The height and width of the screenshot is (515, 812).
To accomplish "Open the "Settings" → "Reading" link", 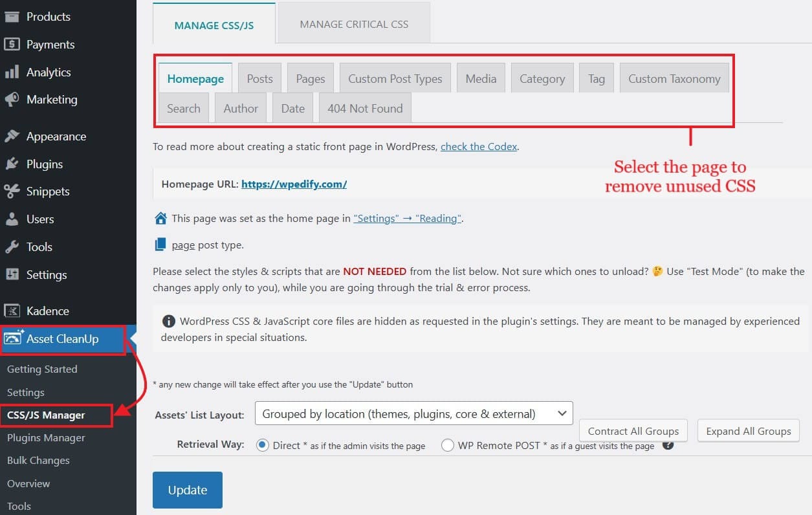I will [407, 218].
